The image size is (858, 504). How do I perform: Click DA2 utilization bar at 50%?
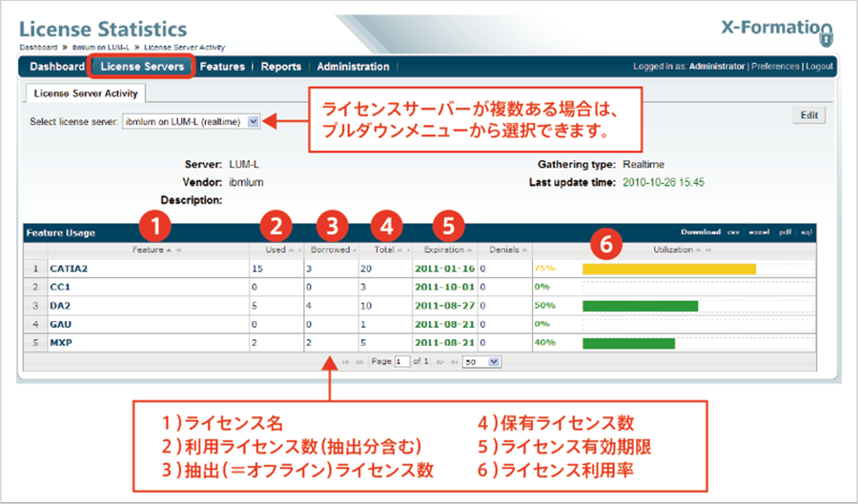641,306
